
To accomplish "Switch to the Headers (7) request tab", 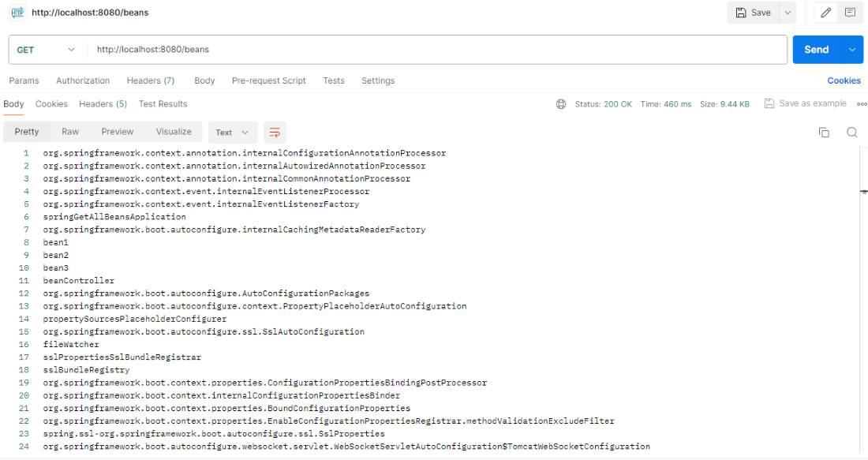I will (150, 80).
